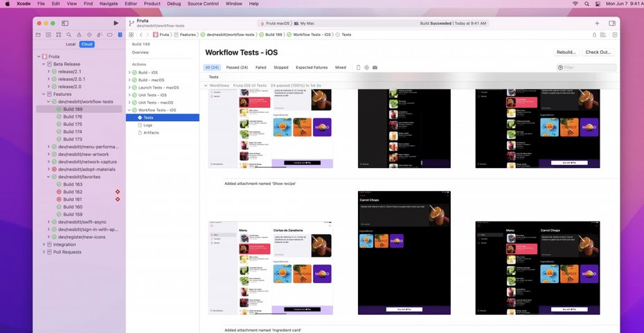Open the editor options lines icon
644x333 pixels.
pos(603,35)
